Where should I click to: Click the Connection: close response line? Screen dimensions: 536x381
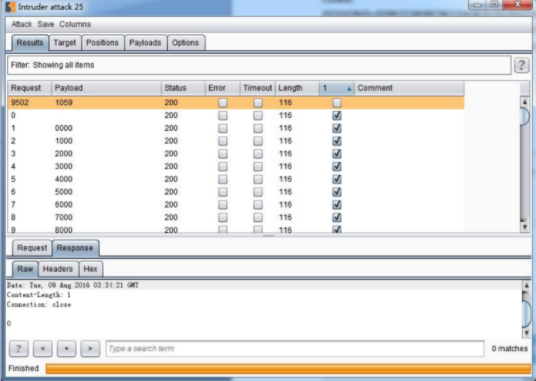coord(39,304)
